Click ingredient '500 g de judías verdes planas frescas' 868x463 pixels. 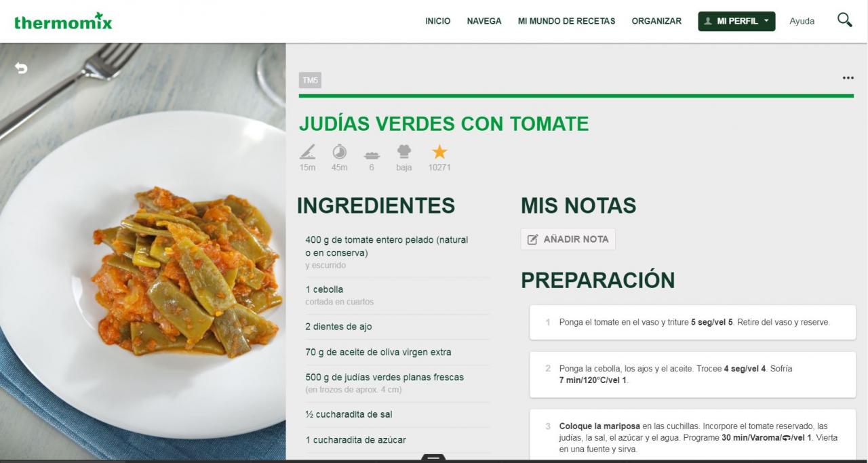pyautogui.click(x=384, y=377)
